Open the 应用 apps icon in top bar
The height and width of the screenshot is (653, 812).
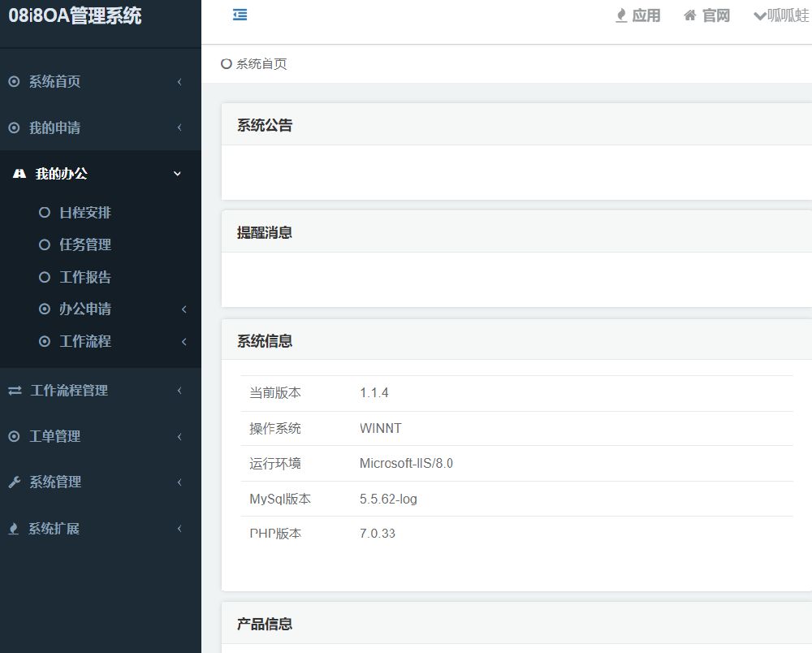[619, 15]
